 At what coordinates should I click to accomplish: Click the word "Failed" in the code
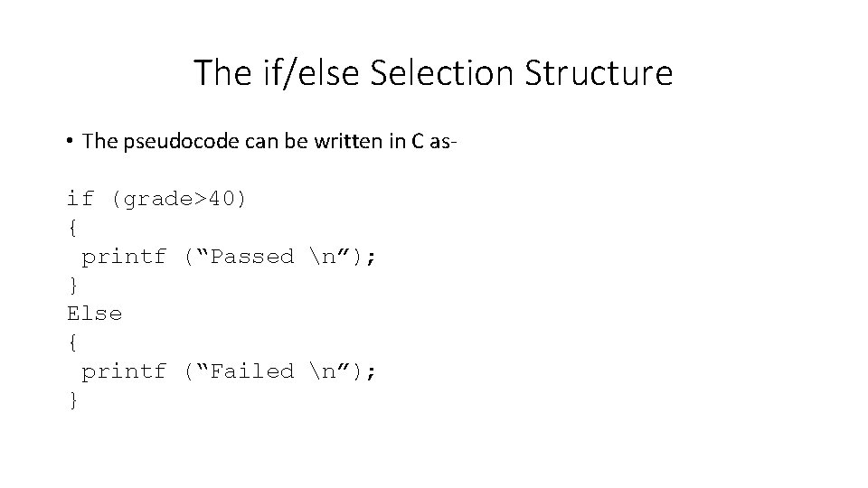[252, 371]
